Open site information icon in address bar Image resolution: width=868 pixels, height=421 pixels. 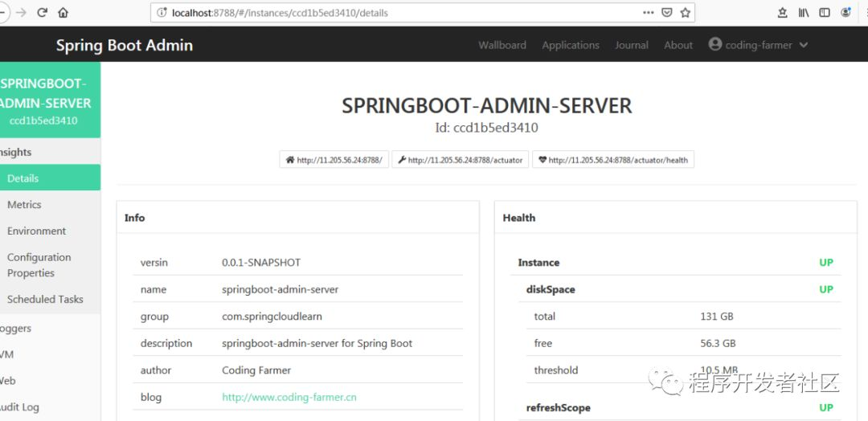pyautogui.click(x=162, y=13)
